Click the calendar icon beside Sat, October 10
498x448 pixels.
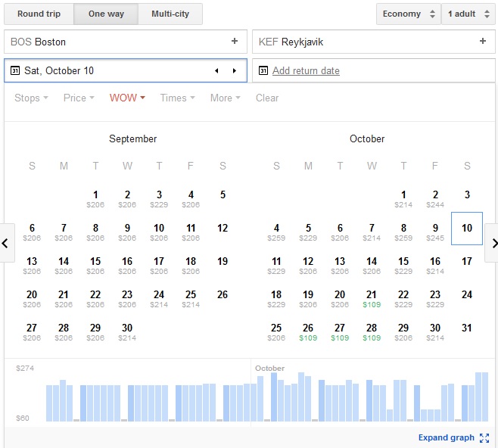point(15,71)
